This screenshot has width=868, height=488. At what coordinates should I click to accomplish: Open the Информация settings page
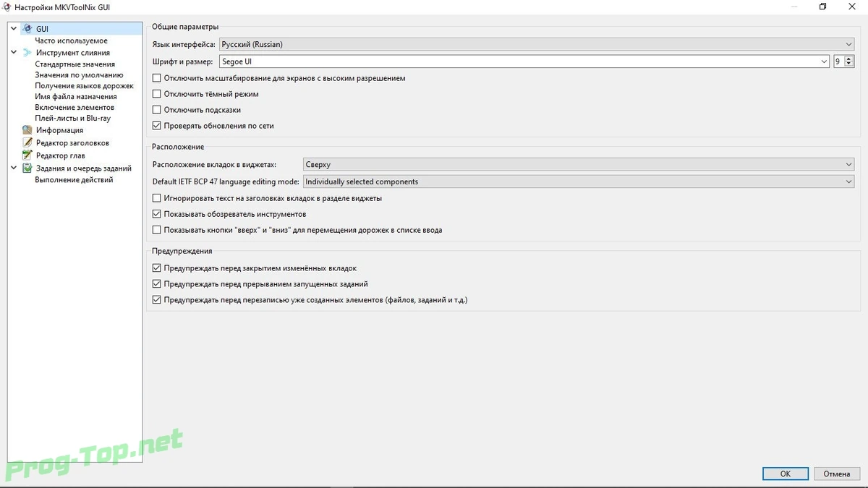pyautogui.click(x=59, y=130)
